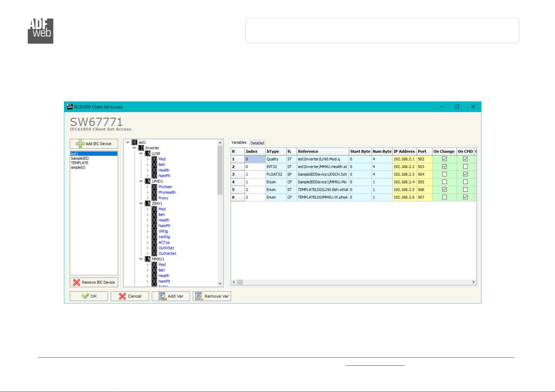Uncheck On Change for row 1
The width and height of the screenshot is (555, 392).
(444, 159)
